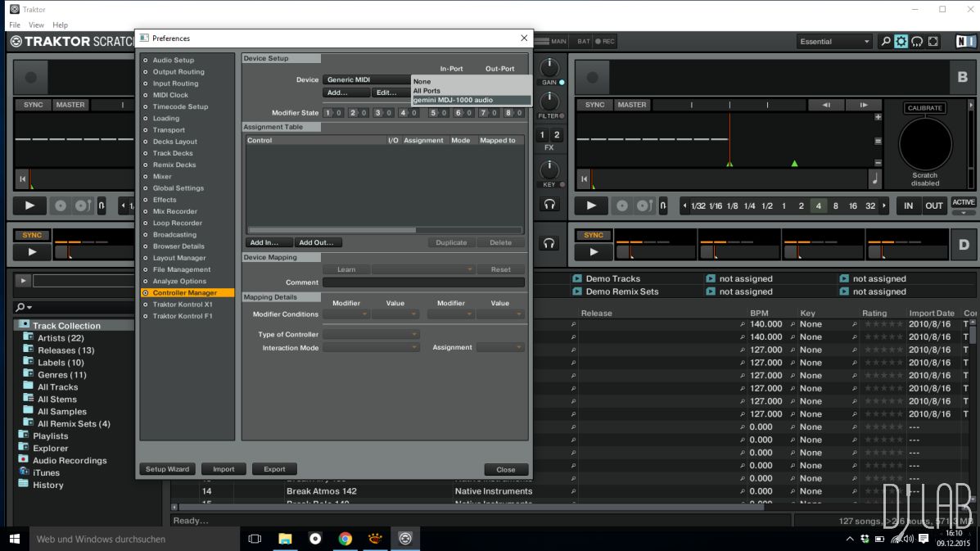This screenshot has height=551, width=980.
Task: Open the View menu
Action: point(37,25)
